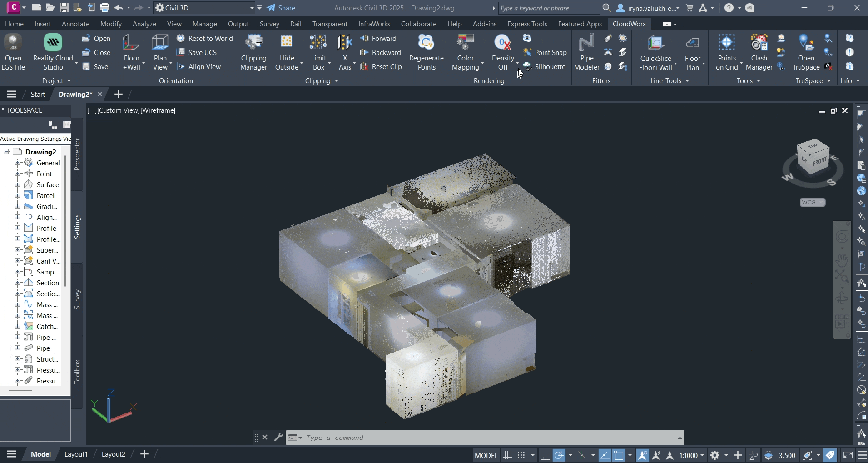Expand the Surface tree node
The width and height of the screenshot is (868, 463).
[17, 184]
